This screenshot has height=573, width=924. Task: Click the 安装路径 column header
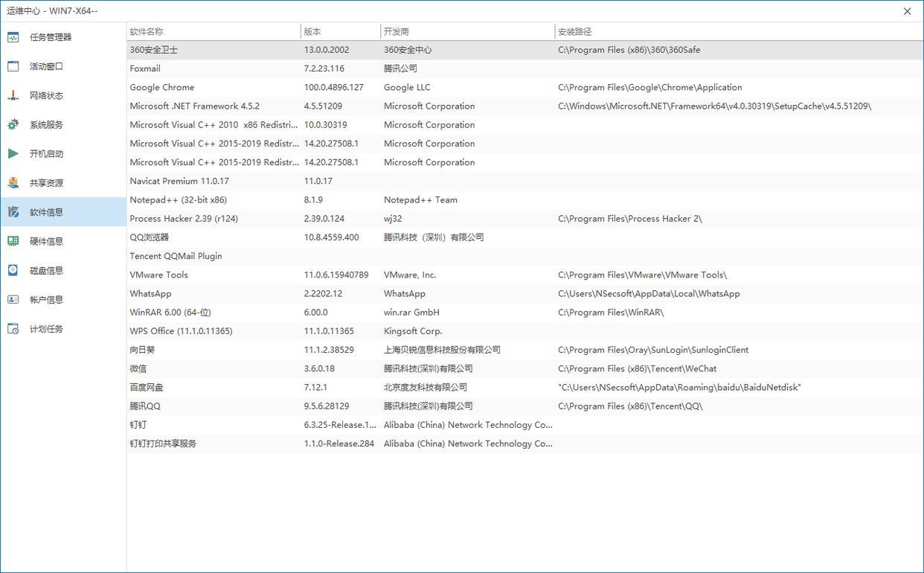tap(574, 32)
